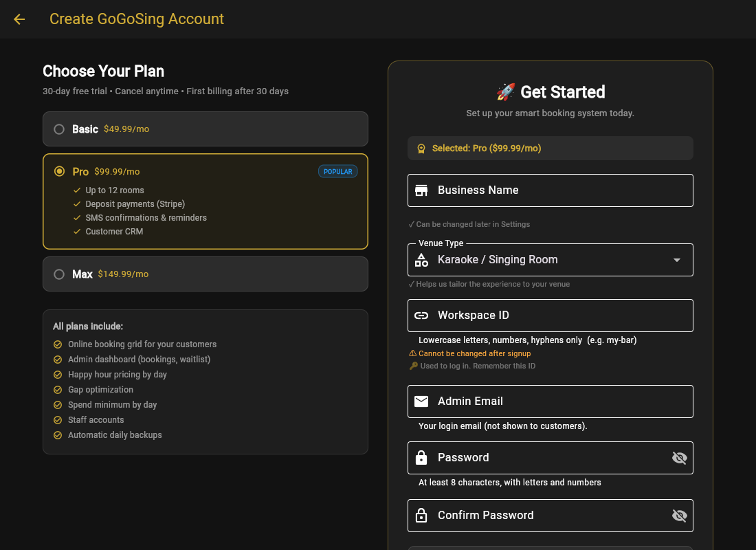Click the 'All plans include:' heading
This screenshot has width=756, height=550.
[x=88, y=327]
